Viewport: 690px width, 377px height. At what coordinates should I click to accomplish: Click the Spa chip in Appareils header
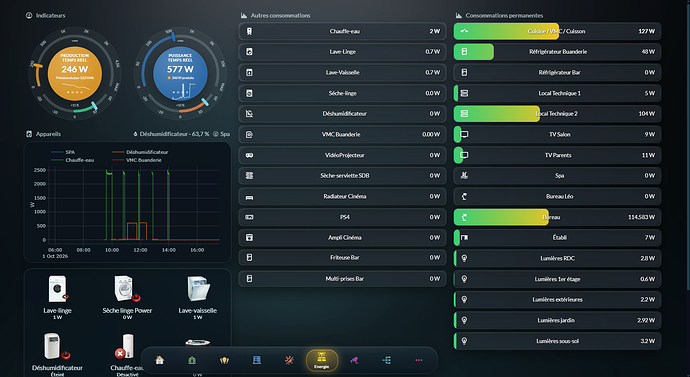tap(222, 134)
